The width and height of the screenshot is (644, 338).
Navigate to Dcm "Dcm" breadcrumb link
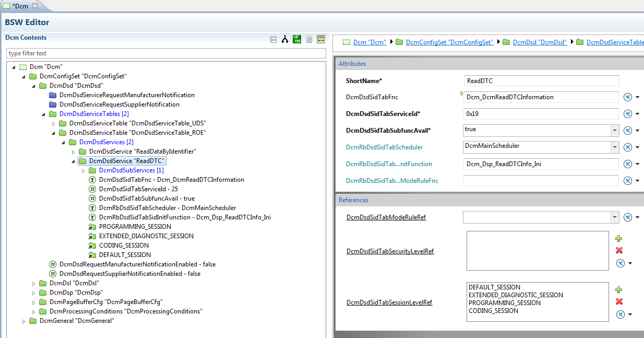369,42
